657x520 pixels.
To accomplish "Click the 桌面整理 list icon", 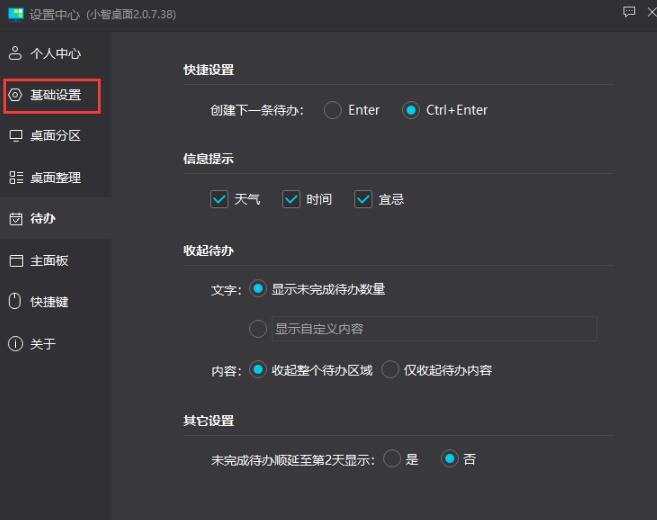I will point(16,177).
